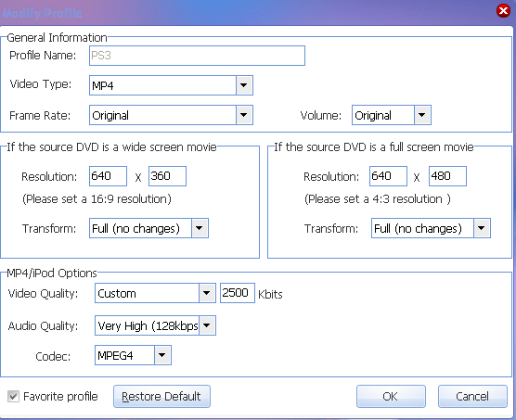Expand the Frame Rate dropdown arrow
The width and height of the screenshot is (516, 420).
[x=244, y=115]
